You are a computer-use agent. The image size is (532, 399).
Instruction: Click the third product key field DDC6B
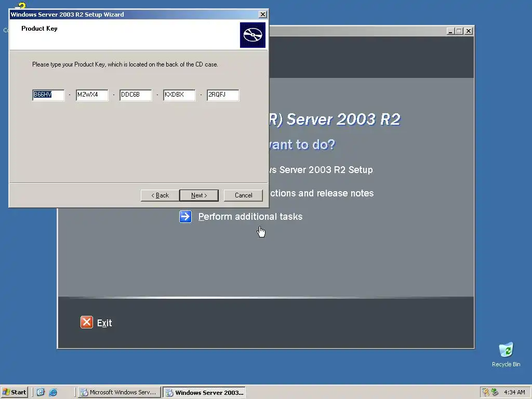click(x=136, y=95)
